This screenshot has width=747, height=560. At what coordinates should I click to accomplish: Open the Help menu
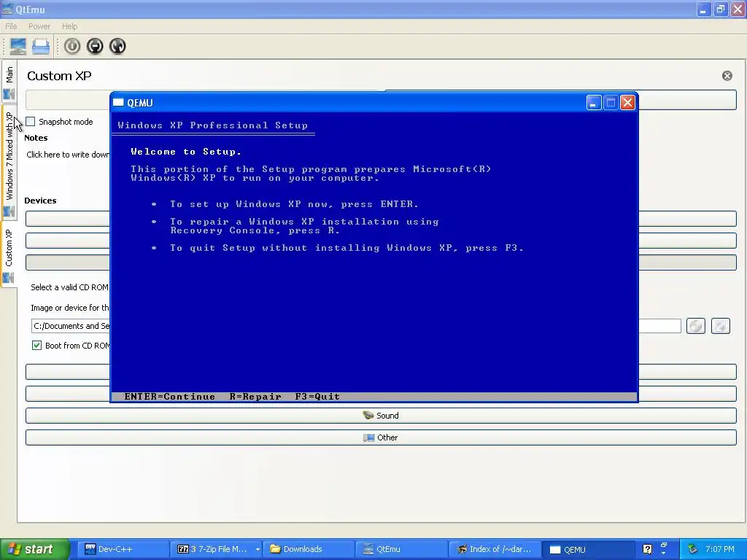(x=69, y=26)
